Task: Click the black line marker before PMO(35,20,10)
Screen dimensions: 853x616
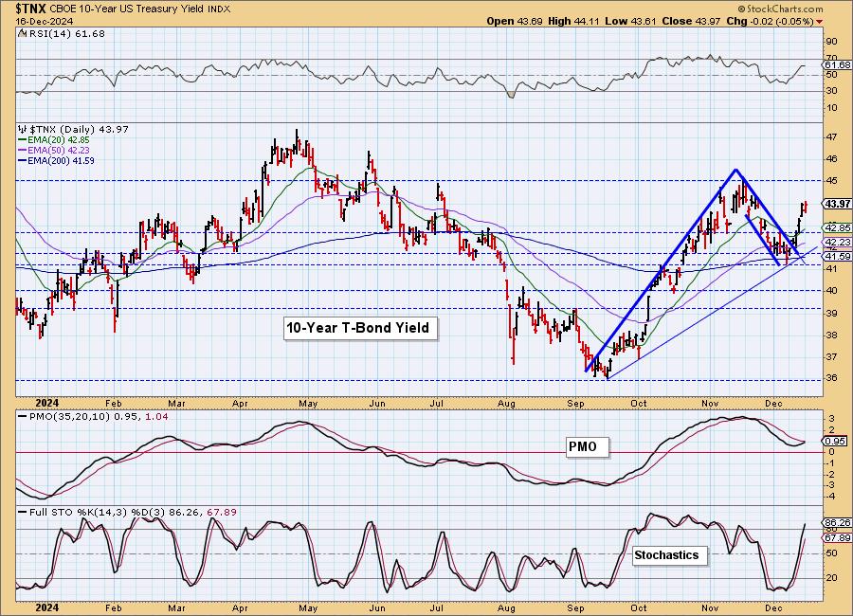Action: tap(23, 417)
